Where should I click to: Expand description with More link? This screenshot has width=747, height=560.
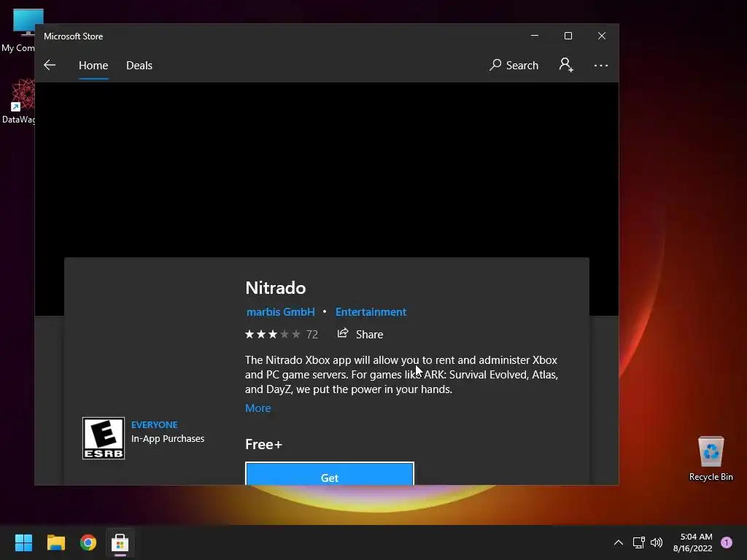pyautogui.click(x=258, y=408)
